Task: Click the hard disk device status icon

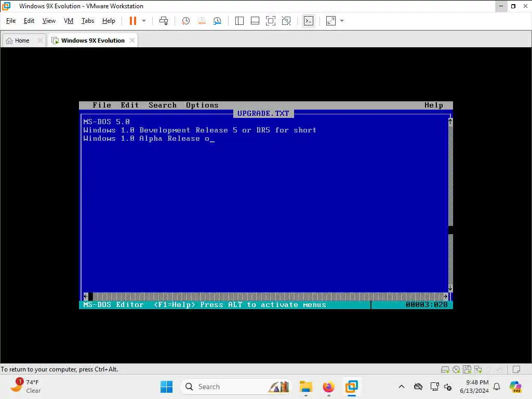Action: point(445,369)
